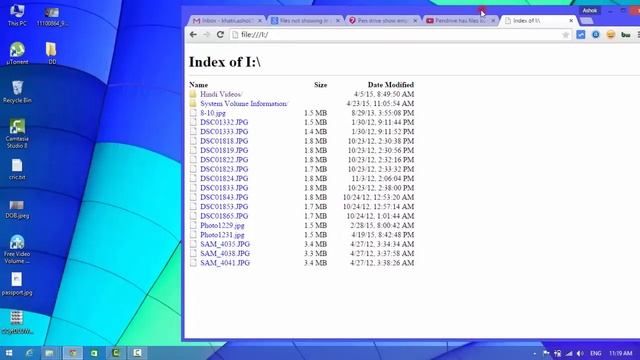Select Free Video Volume shortcut
Screen dimensions: 640x360
tap(17, 249)
